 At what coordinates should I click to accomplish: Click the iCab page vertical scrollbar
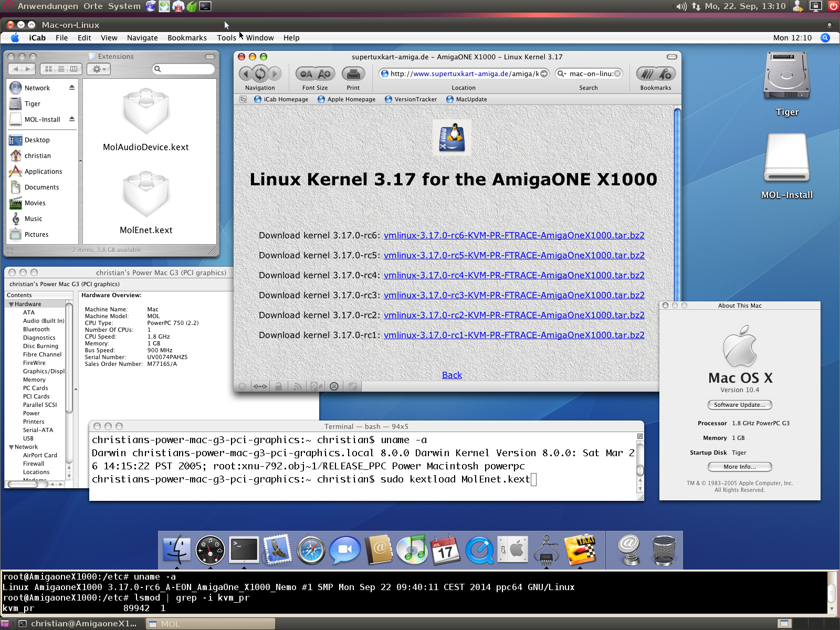(677, 210)
